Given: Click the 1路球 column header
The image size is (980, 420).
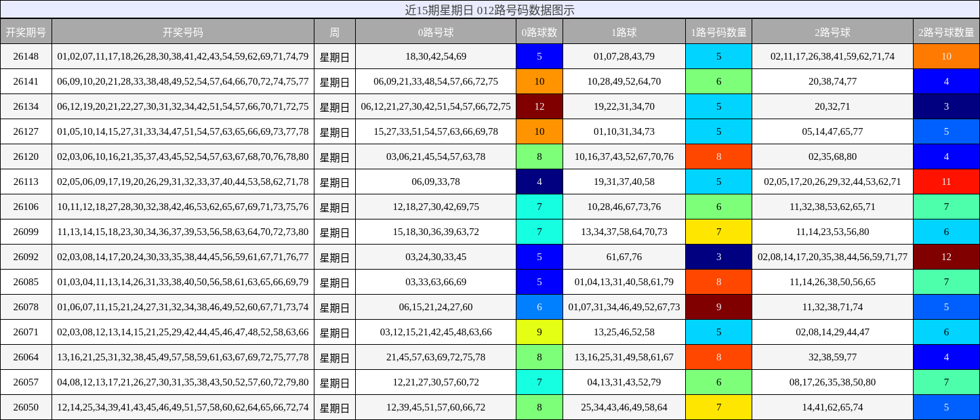Looking at the screenshot, I should 624,32.
